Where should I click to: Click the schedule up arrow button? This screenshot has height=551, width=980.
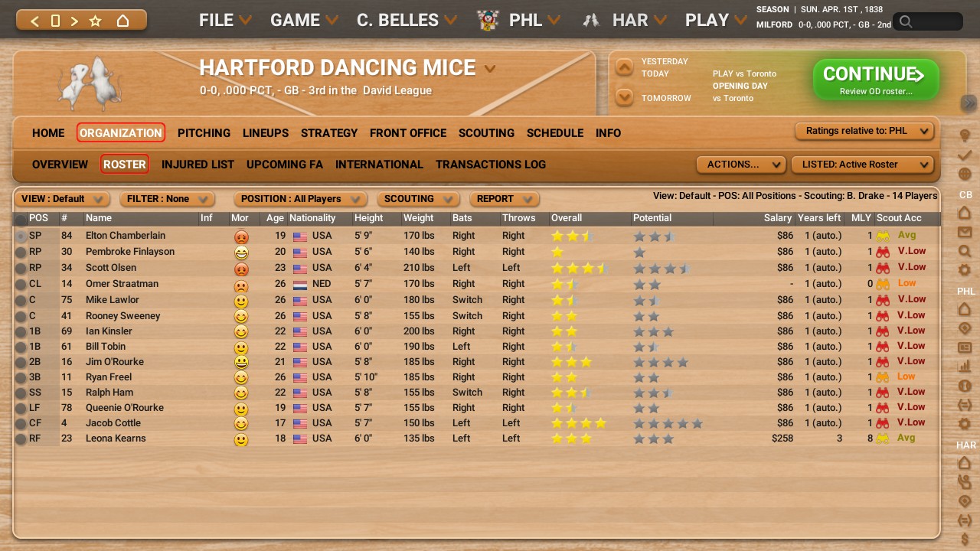pyautogui.click(x=625, y=67)
